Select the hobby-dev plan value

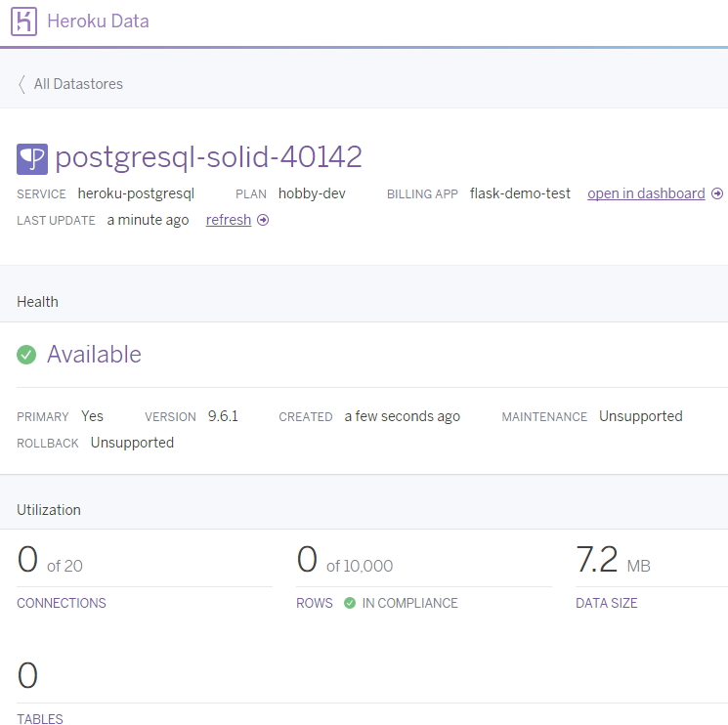click(312, 193)
